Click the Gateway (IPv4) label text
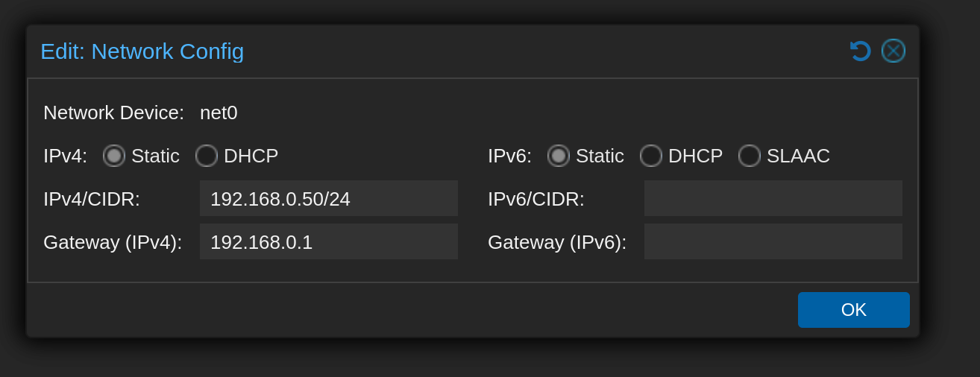Image resolution: width=980 pixels, height=377 pixels. point(113,242)
